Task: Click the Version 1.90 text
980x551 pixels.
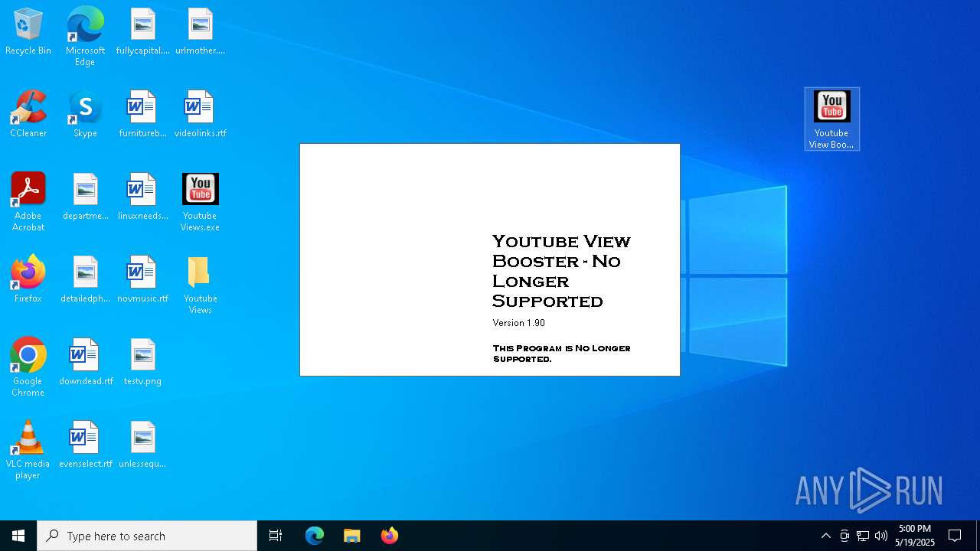Action: tap(519, 323)
